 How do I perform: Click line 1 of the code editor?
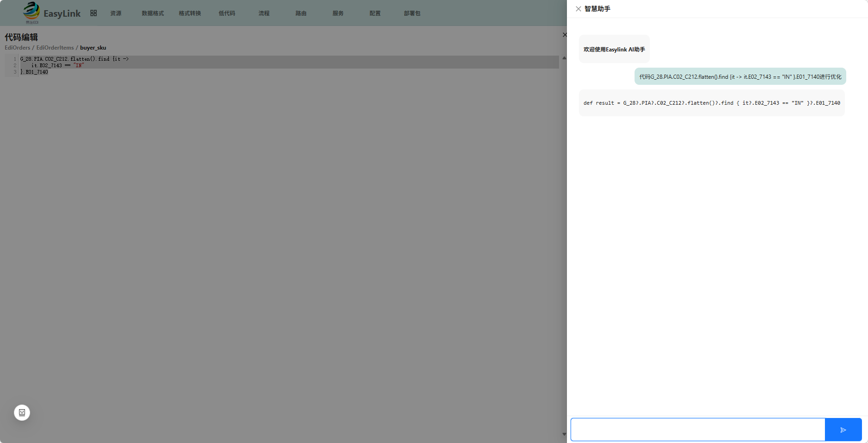289,59
